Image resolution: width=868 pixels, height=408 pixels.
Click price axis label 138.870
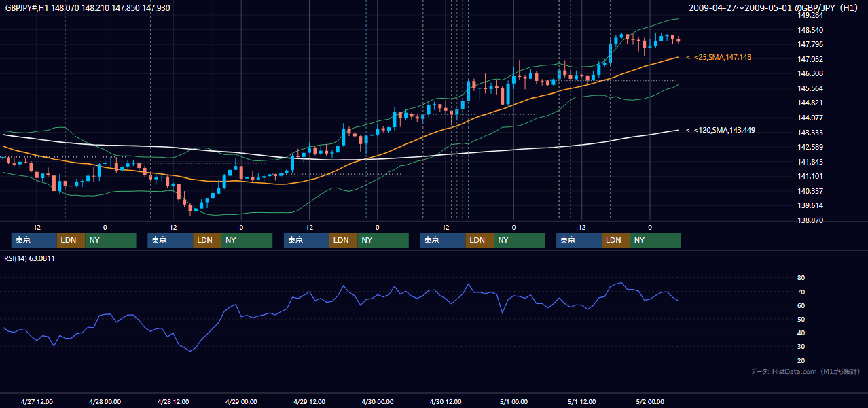[x=810, y=220]
